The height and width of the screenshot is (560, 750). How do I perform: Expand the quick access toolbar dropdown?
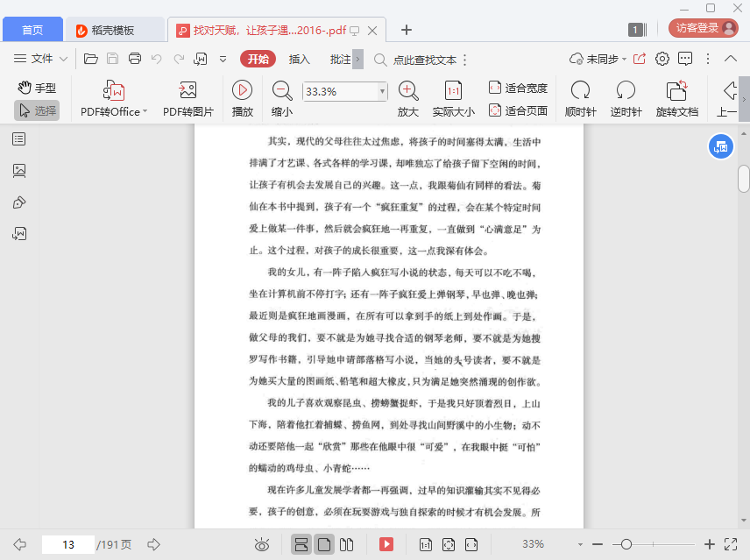[x=223, y=60]
